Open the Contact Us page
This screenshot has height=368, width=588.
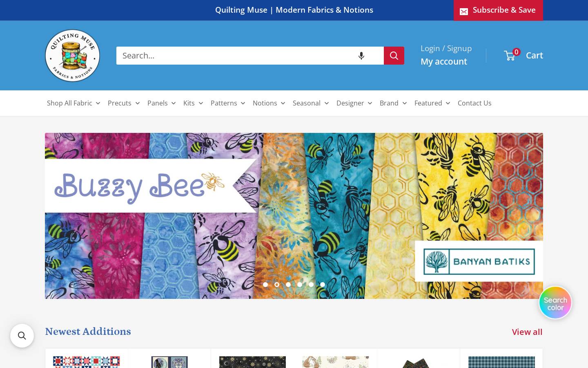(x=474, y=103)
